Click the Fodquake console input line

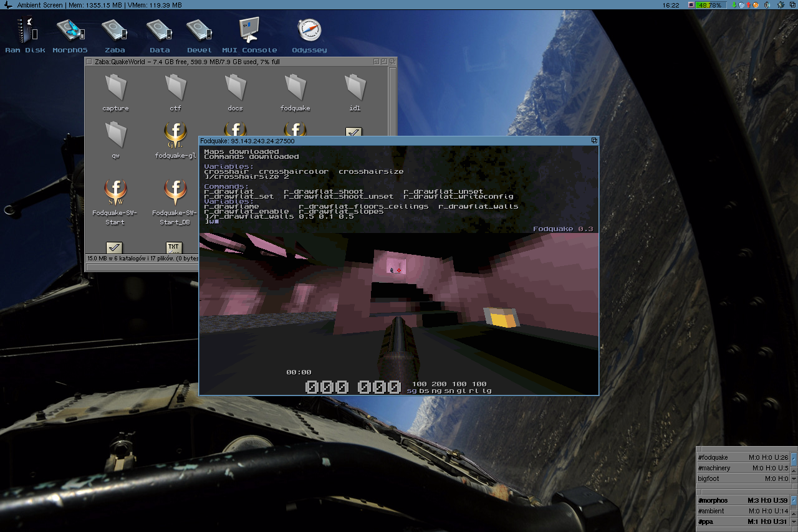point(398,221)
